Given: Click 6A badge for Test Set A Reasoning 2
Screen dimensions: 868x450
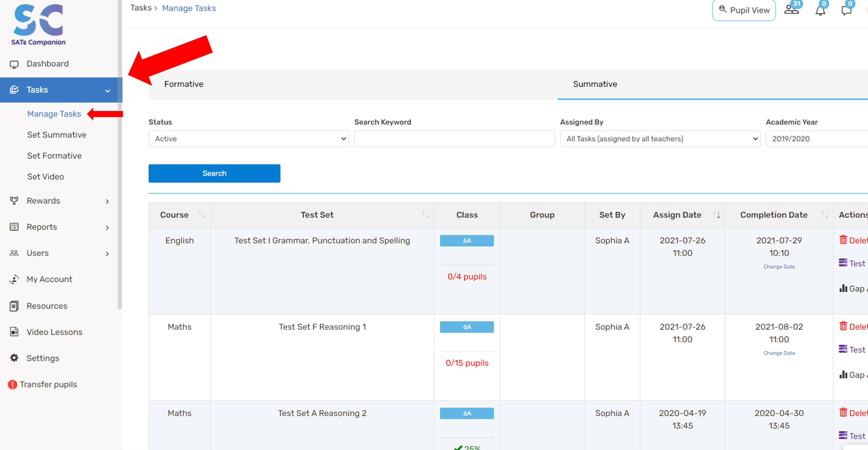Looking at the screenshot, I should (x=467, y=413).
